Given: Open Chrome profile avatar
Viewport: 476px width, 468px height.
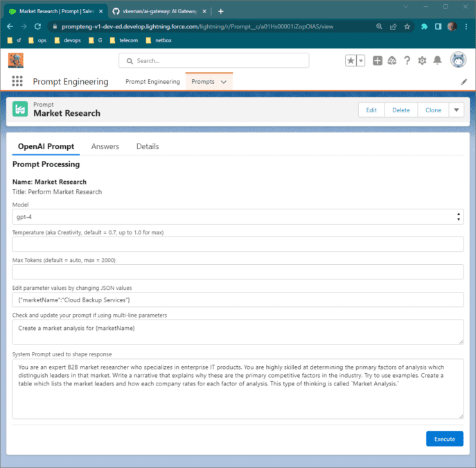Looking at the screenshot, I should (x=452, y=27).
